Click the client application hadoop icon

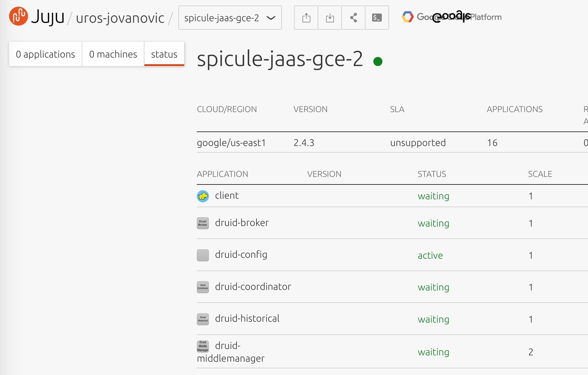pos(203,196)
